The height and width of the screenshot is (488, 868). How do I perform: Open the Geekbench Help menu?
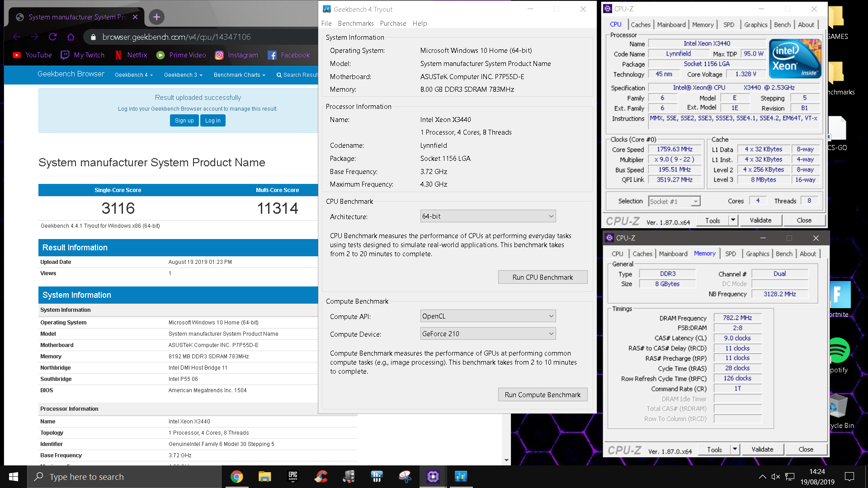pyautogui.click(x=420, y=23)
